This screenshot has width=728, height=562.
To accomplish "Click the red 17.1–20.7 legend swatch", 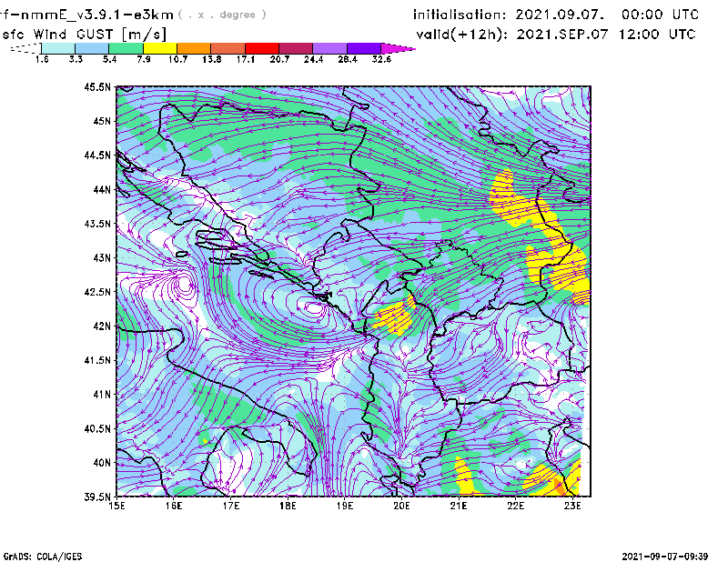I will [261, 48].
